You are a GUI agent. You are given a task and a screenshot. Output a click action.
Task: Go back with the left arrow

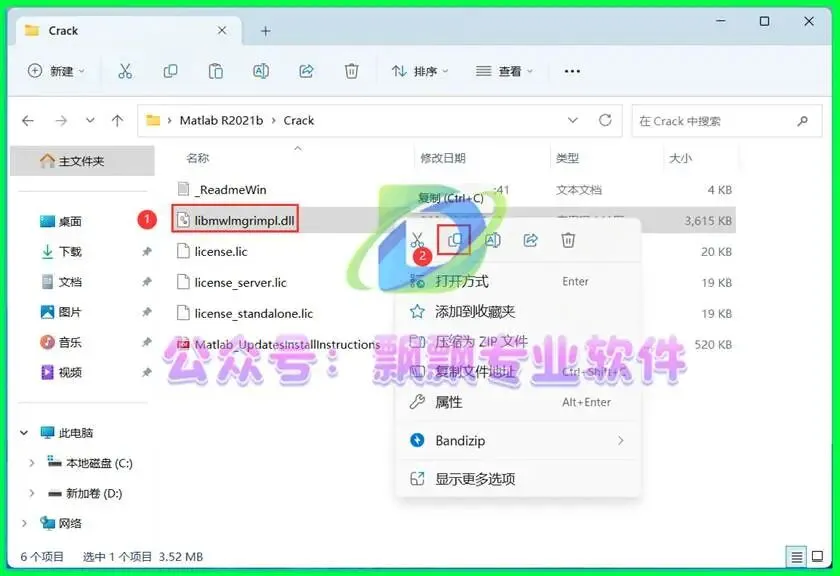[x=28, y=121]
